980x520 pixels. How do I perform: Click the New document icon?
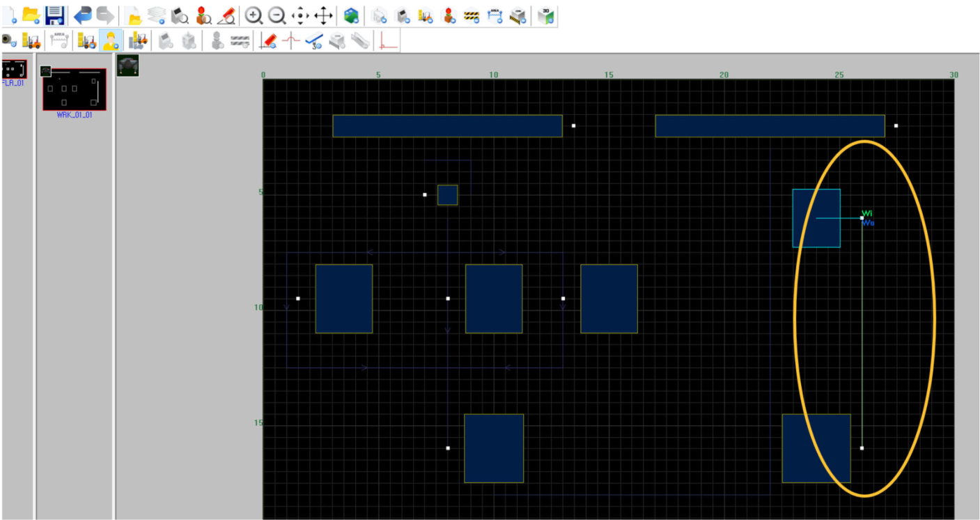pyautogui.click(x=8, y=15)
